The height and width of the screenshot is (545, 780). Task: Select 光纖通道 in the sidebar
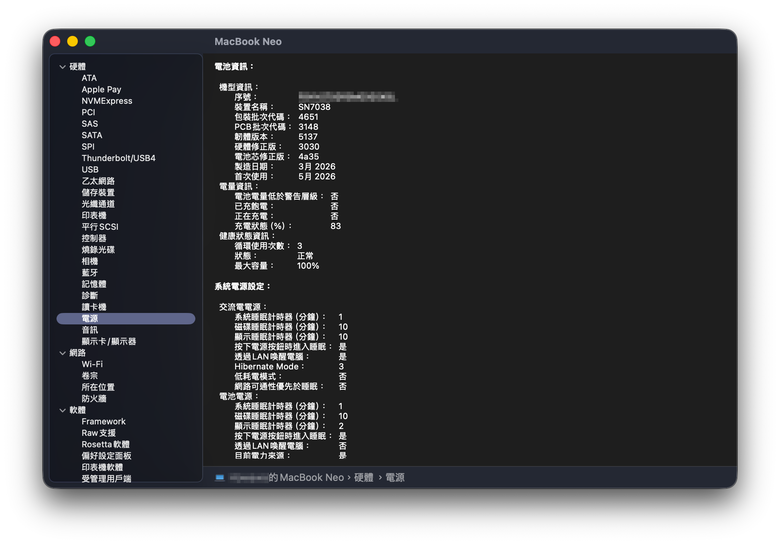[x=98, y=204]
